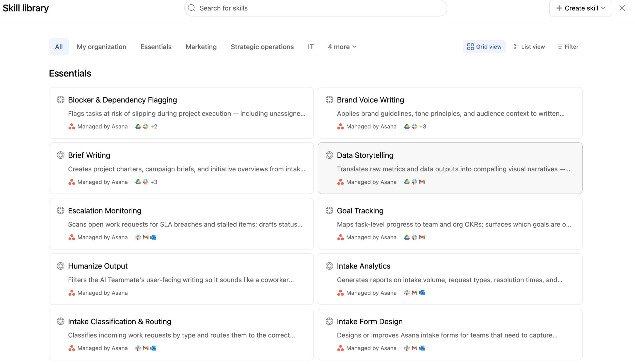Click the skill icon beside Blocker & Dependency Flagging
This screenshot has height=364, width=635.
(x=60, y=100)
